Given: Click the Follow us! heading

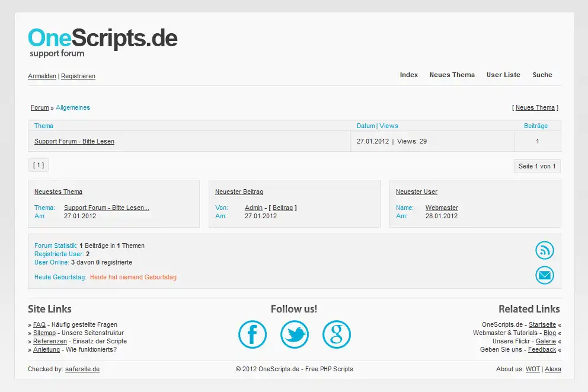Looking at the screenshot, I should 294,309.
